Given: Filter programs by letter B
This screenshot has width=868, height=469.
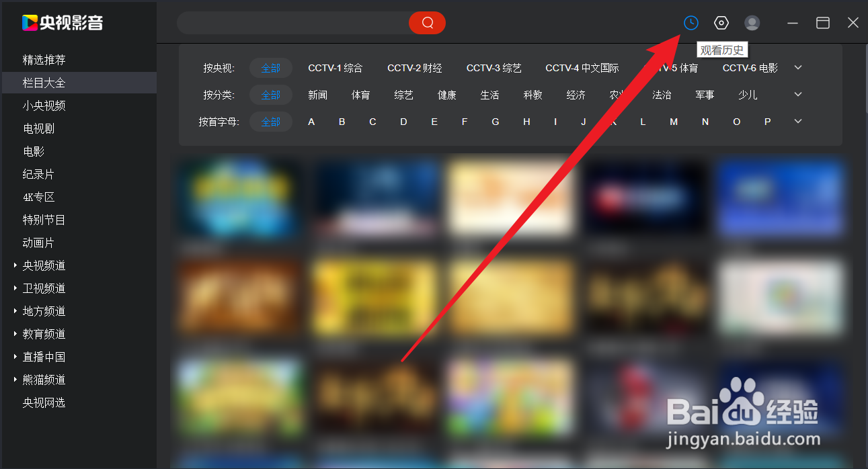Looking at the screenshot, I should click(x=342, y=122).
